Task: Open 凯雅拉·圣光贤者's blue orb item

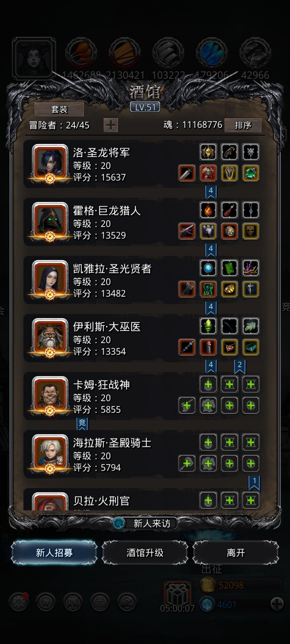Action: pyautogui.click(x=208, y=268)
